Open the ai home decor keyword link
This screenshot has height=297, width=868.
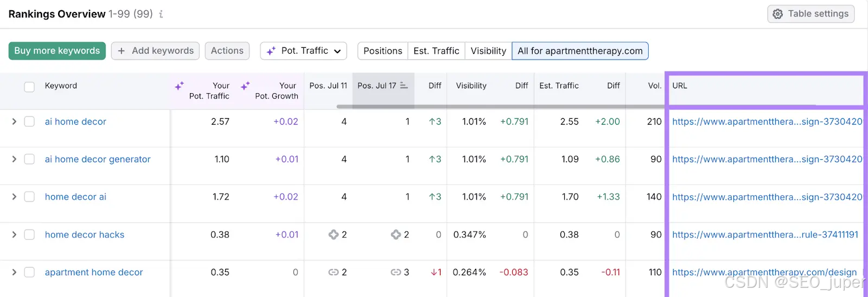[75, 121]
